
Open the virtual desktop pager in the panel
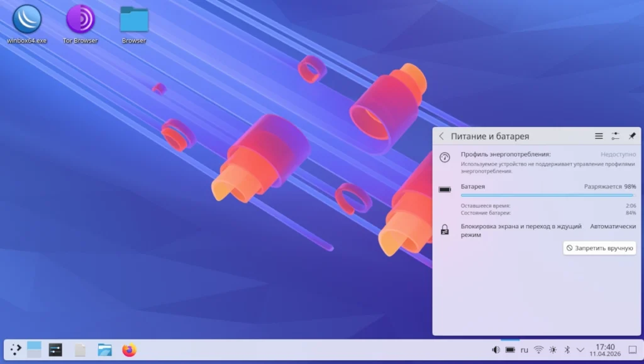34,350
